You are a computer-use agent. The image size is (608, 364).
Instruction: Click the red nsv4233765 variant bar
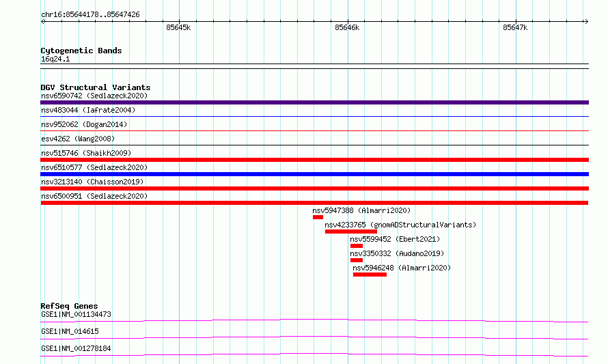click(351, 232)
